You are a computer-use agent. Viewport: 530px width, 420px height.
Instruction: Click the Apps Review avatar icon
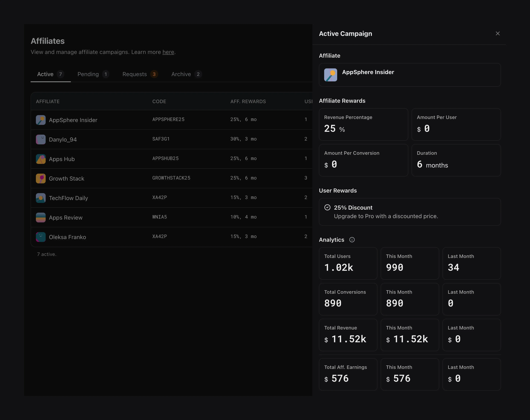tap(41, 217)
